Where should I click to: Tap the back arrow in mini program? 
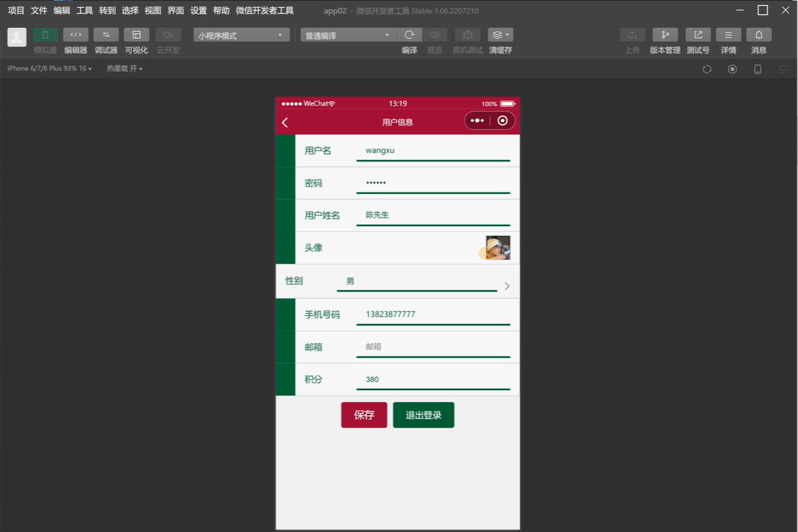click(285, 122)
